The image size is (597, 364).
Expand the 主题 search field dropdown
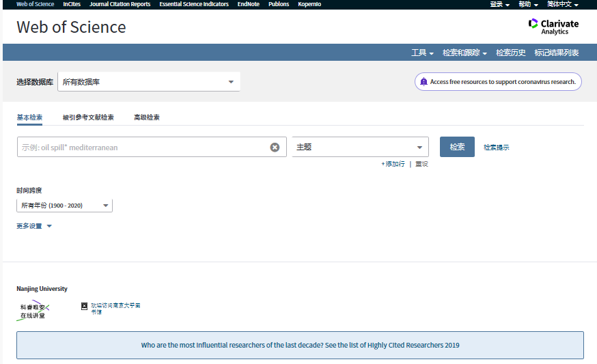[x=360, y=147]
